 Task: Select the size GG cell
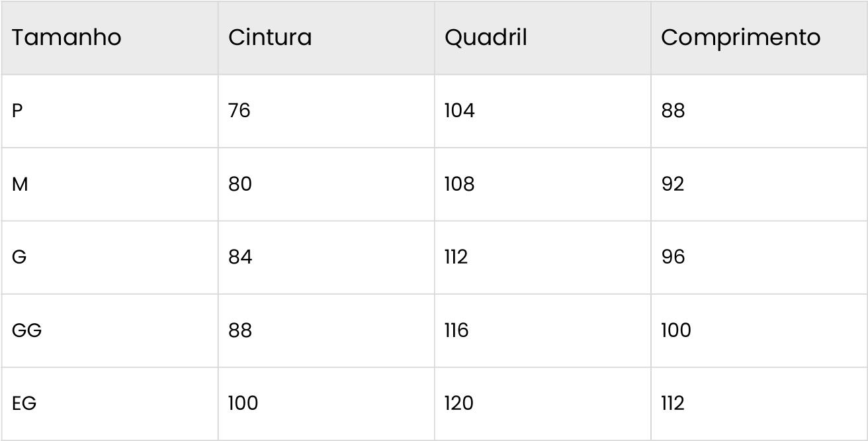coord(26,330)
